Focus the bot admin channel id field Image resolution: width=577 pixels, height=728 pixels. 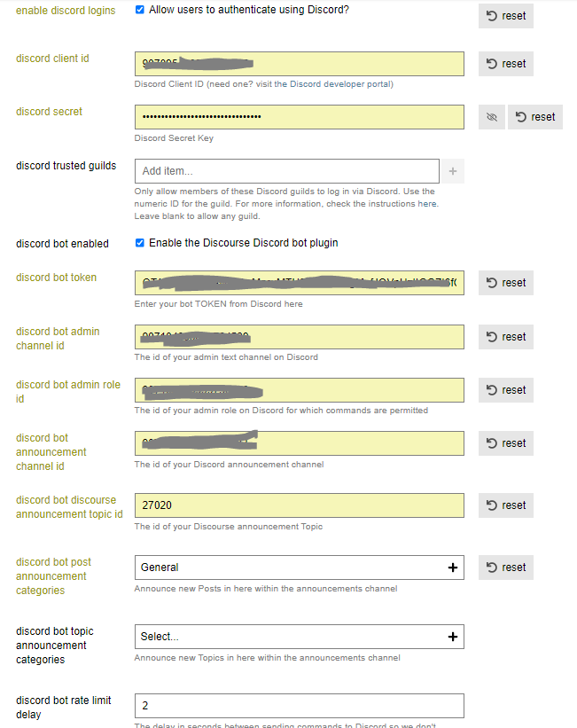click(299, 337)
